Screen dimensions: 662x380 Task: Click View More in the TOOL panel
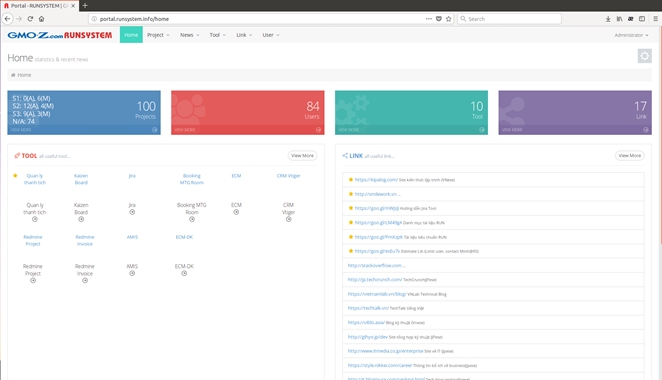tap(302, 155)
